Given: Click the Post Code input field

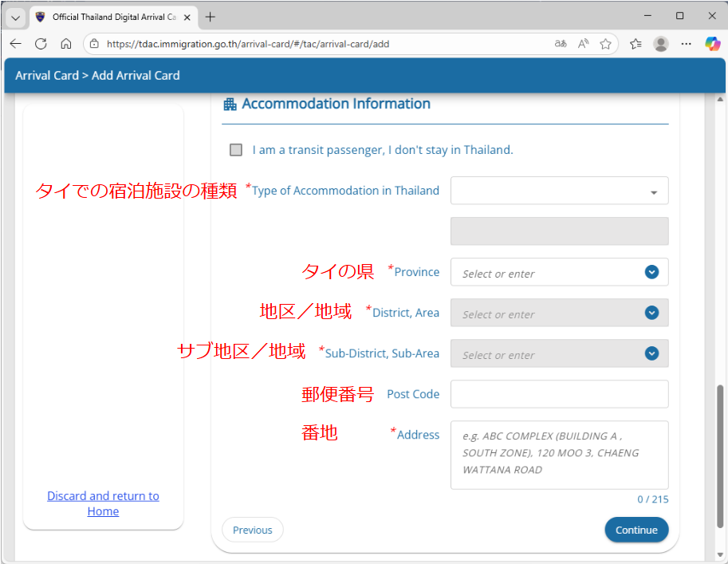Looking at the screenshot, I should click(559, 394).
